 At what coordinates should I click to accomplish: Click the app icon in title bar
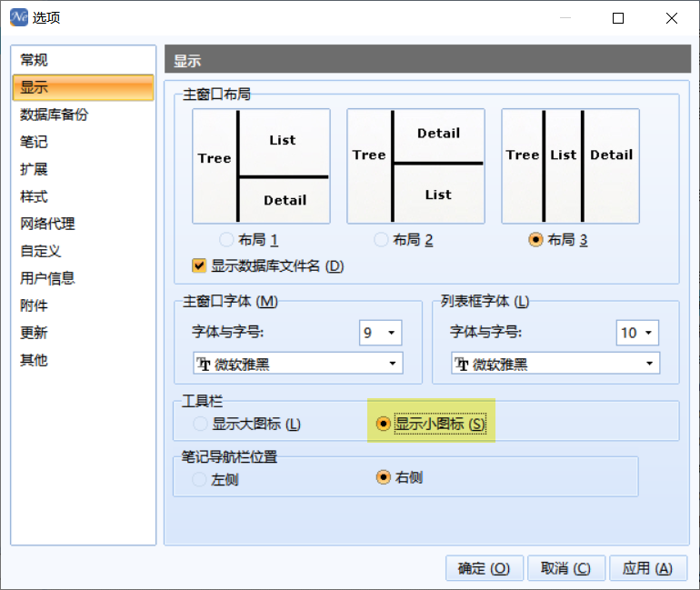(17, 17)
